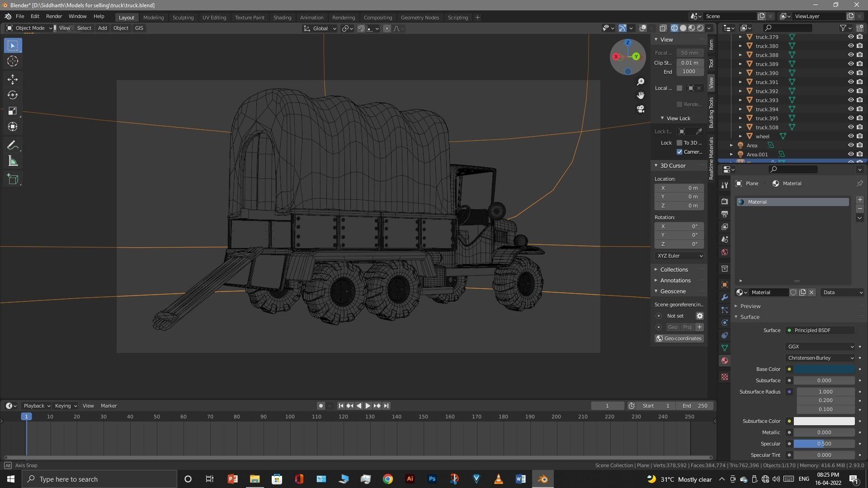Open the Render menu
This screenshot has width=868, height=488.
click(x=54, y=16)
